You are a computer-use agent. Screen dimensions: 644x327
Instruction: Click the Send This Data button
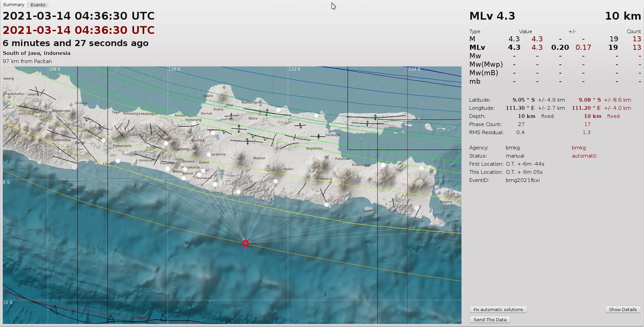[490, 319]
